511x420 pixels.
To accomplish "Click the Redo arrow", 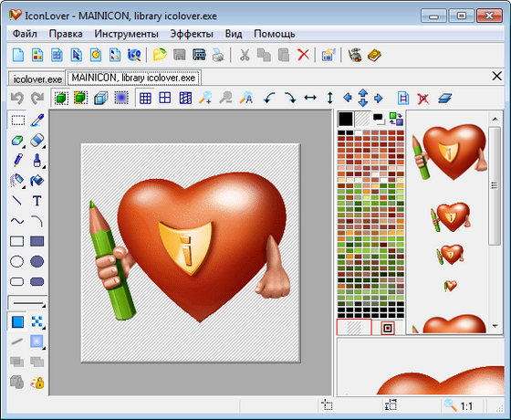I will (37, 98).
